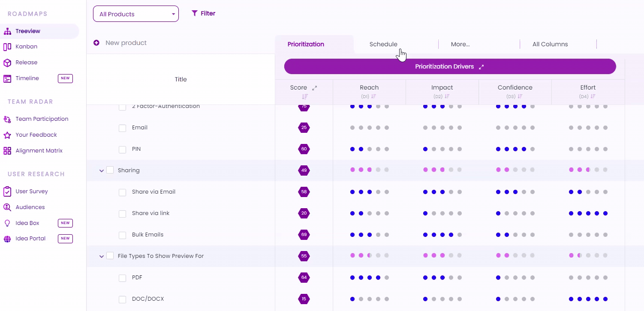The width and height of the screenshot is (644, 311).
Task: Open the Audiences link
Action: click(30, 207)
